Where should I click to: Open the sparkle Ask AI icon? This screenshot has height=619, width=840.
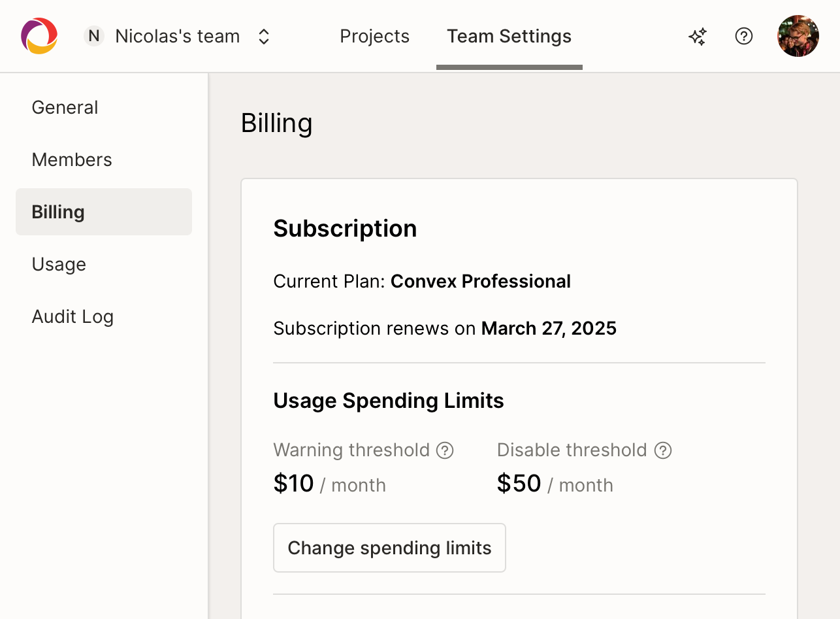pos(698,37)
